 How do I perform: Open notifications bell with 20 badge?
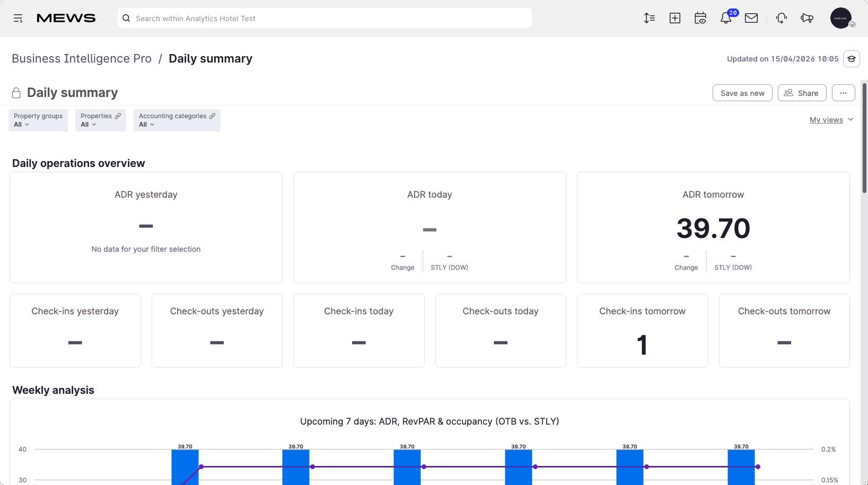[726, 18]
